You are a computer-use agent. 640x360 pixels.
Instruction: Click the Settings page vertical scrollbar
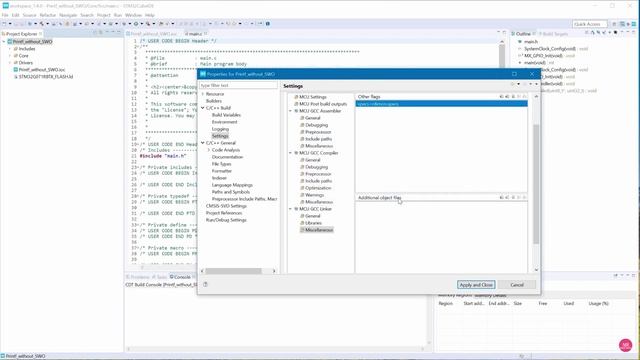pyautogui.click(x=536, y=184)
